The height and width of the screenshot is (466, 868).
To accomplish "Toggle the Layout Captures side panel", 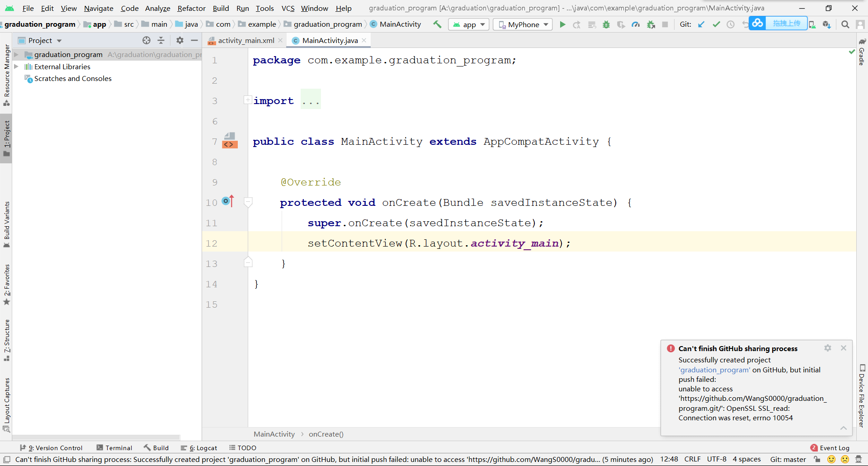I will point(6,405).
